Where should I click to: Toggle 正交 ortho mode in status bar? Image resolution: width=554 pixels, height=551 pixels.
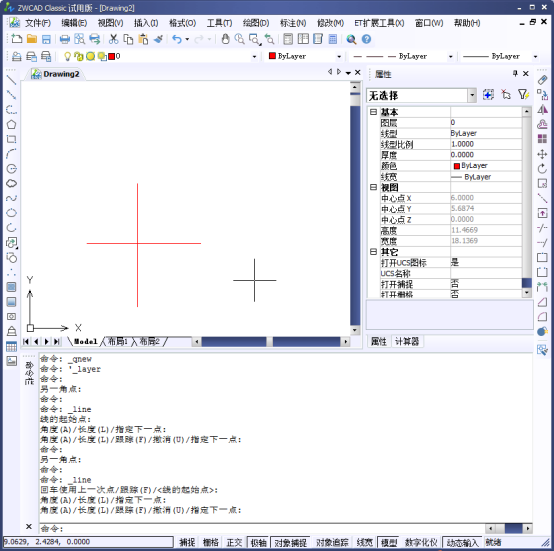234,542
